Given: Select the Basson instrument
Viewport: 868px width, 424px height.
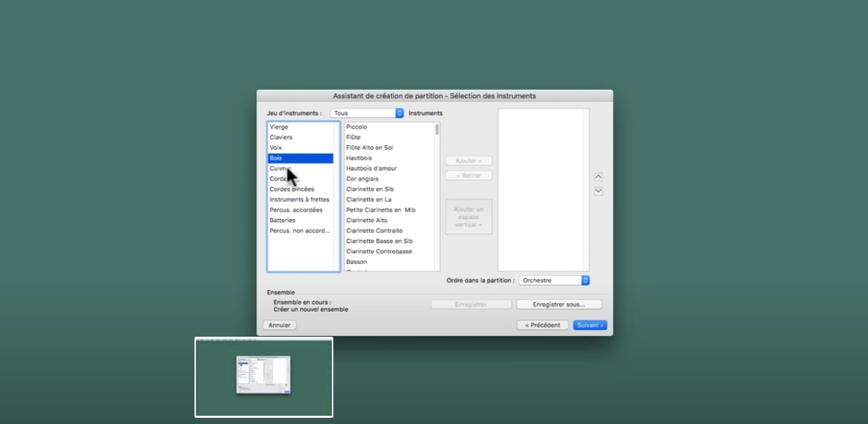Looking at the screenshot, I should 357,262.
